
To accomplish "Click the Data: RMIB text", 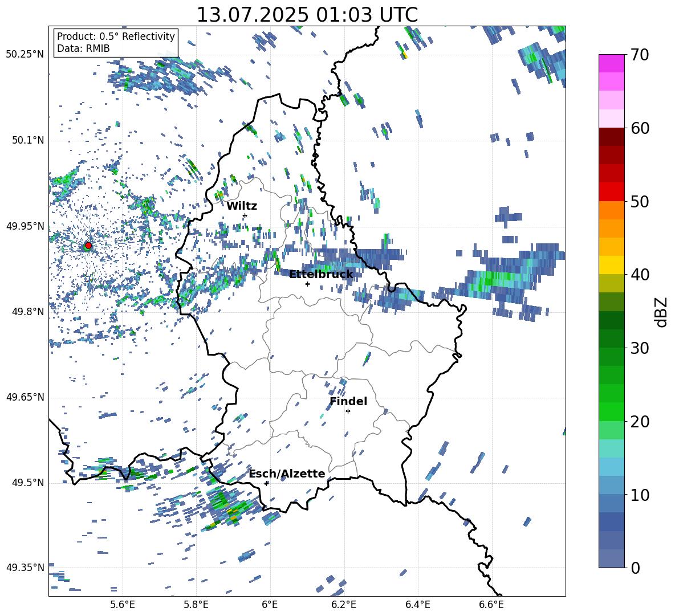I will click(x=83, y=48).
